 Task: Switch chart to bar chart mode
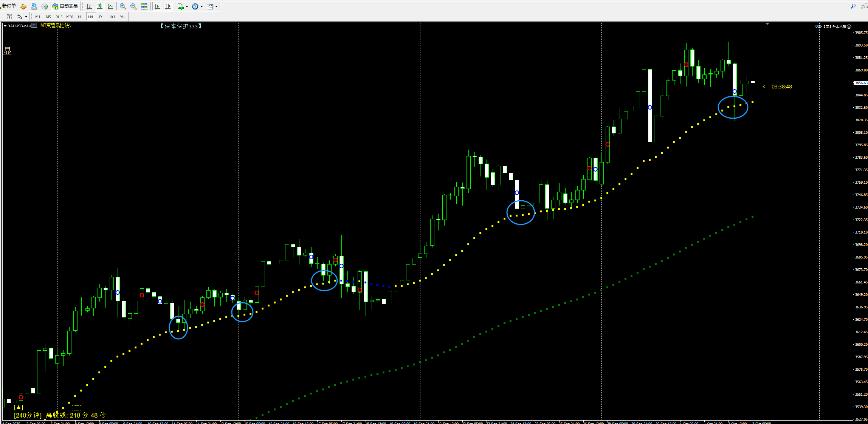pos(89,6)
